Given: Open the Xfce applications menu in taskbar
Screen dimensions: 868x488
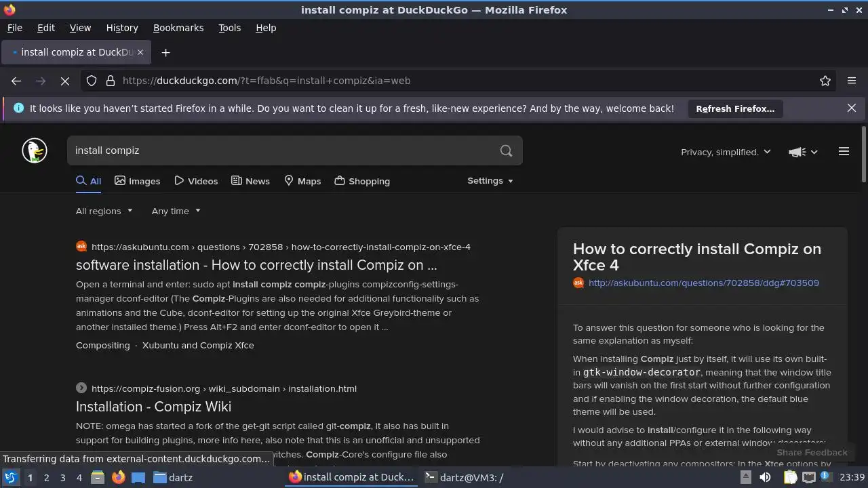Looking at the screenshot, I should [10, 477].
